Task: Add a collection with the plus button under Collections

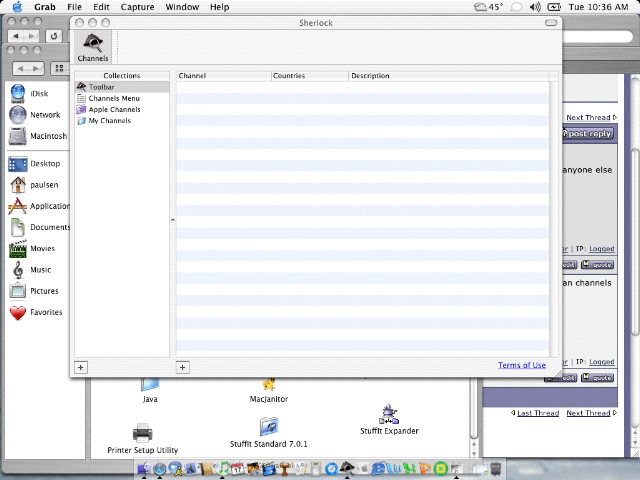Action: [x=80, y=367]
